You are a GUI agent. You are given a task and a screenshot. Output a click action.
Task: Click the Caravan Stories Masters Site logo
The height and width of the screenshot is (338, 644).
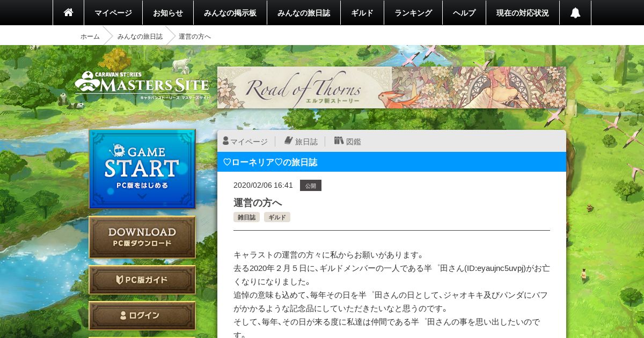142,85
